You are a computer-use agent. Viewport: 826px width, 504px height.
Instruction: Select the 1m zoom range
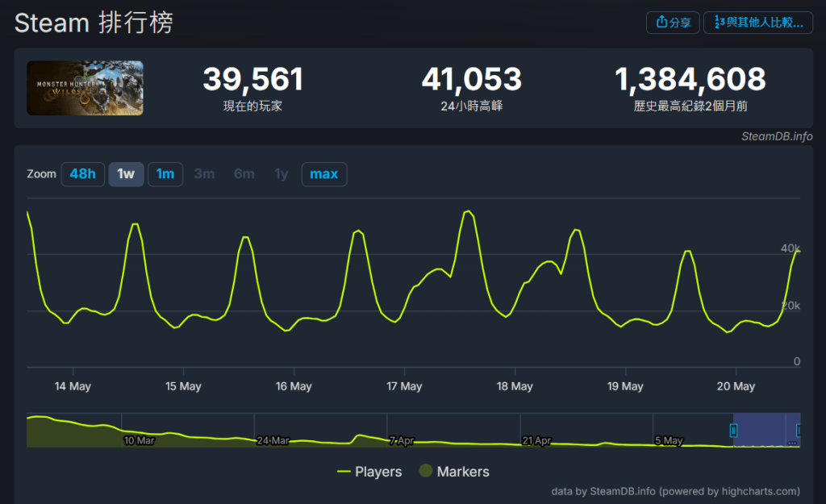(x=165, y=174)
